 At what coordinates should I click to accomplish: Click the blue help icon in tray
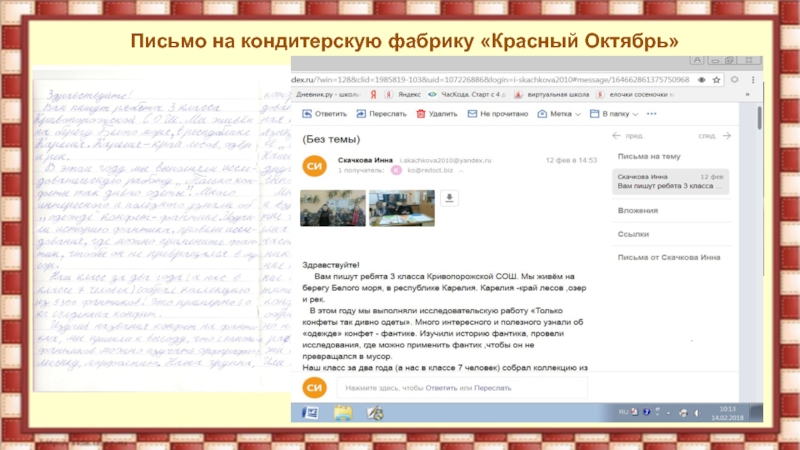pos(646,412)
